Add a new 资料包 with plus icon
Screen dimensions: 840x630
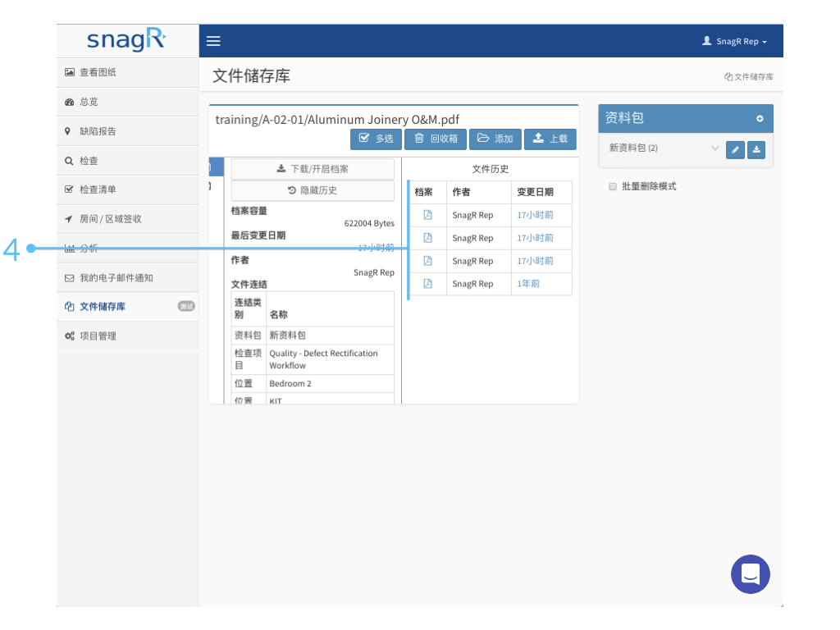click(760, 118)
